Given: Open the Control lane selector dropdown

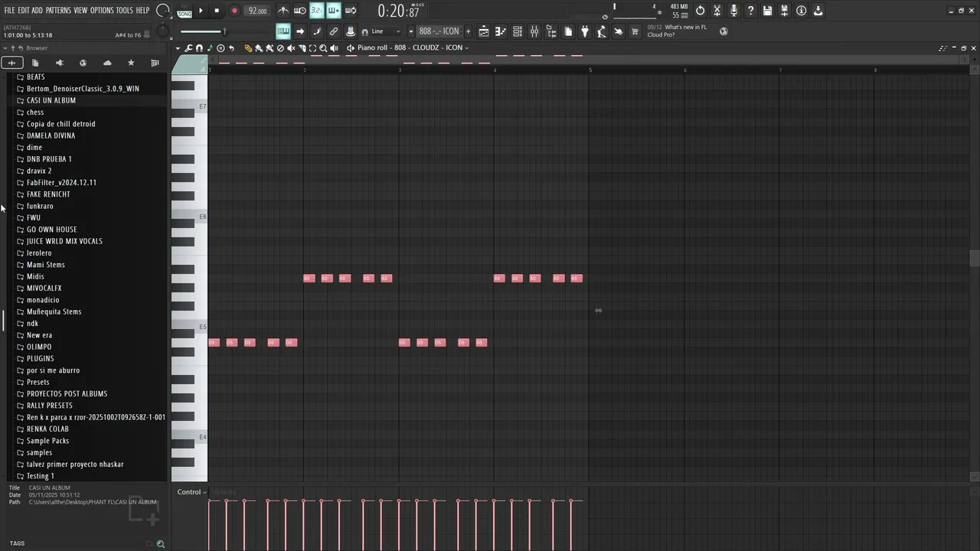Looking at the screenshot, I should point(192,492).
